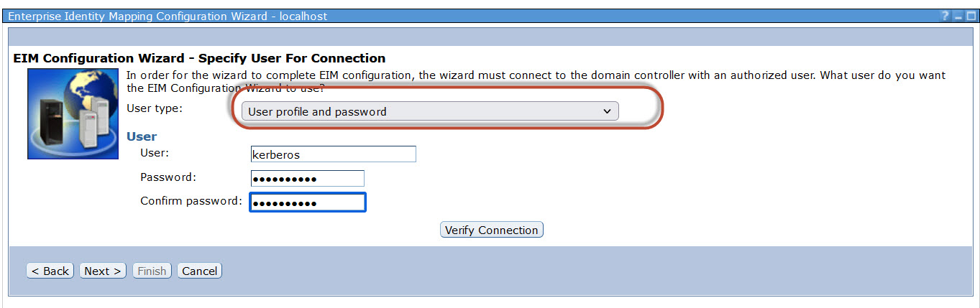
Task: Expand the User type dropdown
Action: click(430, 111)
